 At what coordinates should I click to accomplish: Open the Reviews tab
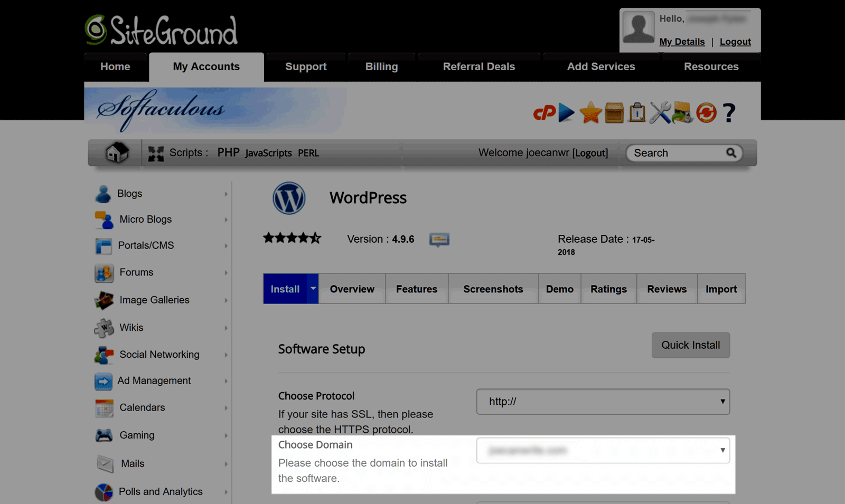click(x=667, y=289)
